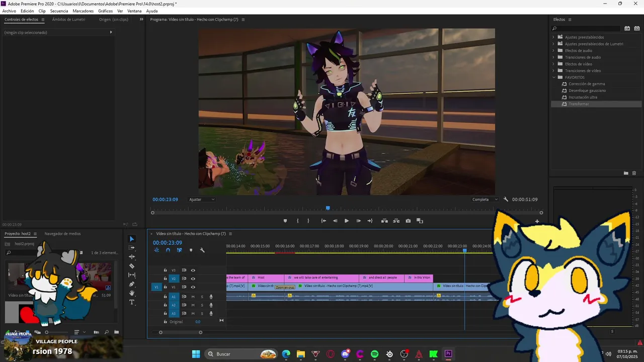Select the Ripple Edit tool
The image size is (644, 362).
point(132,257)
